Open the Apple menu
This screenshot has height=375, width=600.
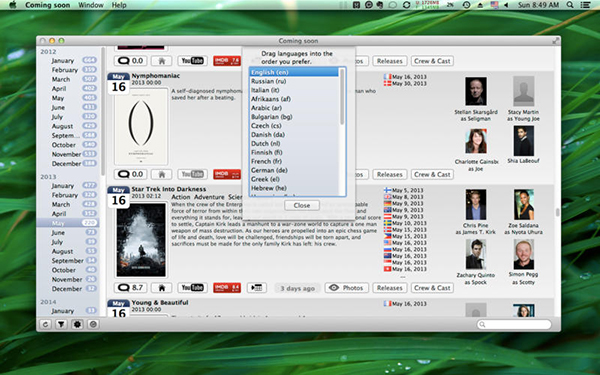point(12,5)
